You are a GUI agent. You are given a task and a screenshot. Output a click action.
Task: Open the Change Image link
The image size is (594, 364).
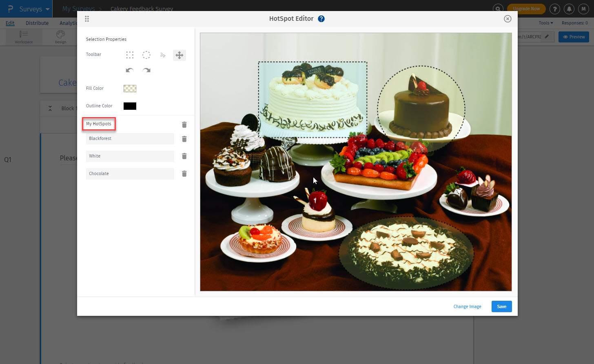pyautogui.click(x=467, y=306)
